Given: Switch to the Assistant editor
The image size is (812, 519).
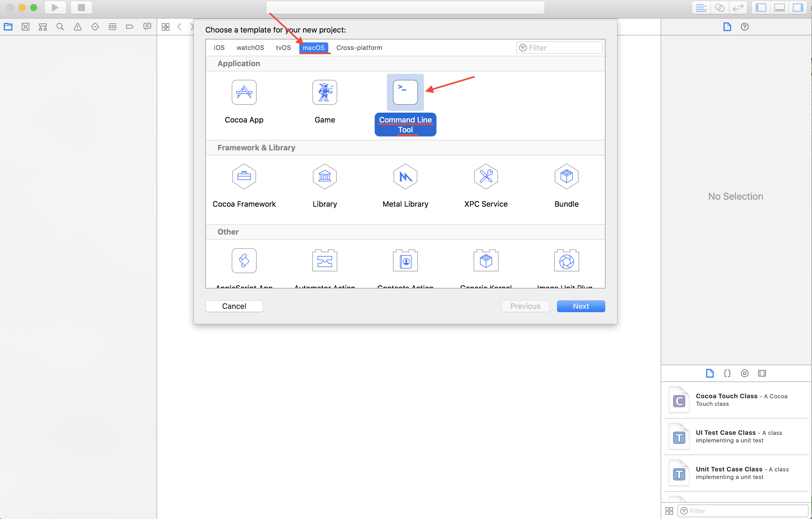Looking at the screenshot, I should tap(719, 8).
